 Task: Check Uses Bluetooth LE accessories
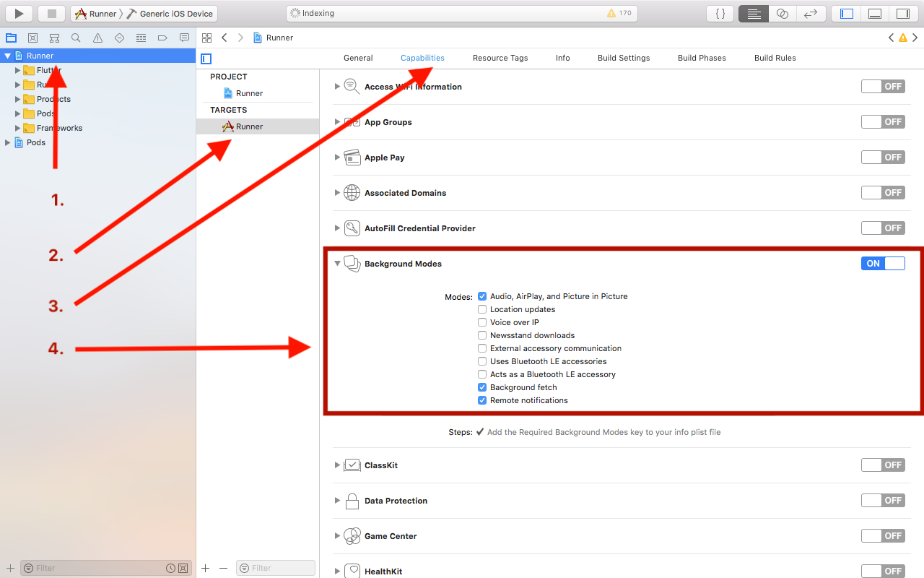(x=482, y=361)
